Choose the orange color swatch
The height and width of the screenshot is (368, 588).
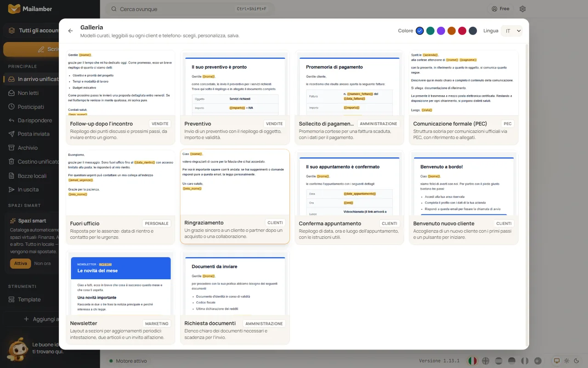tap(452, 31)
